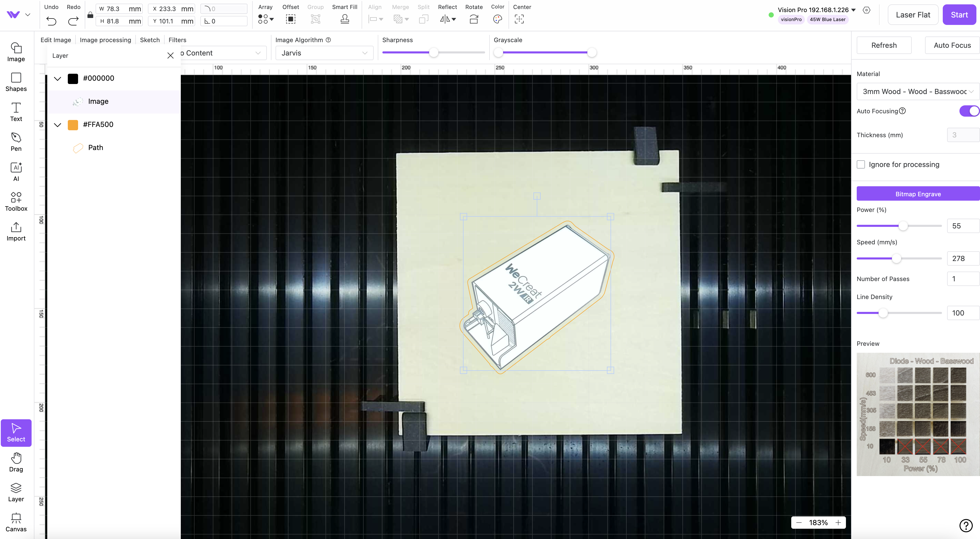Open the Filters tab

click(x=177, y=40)
